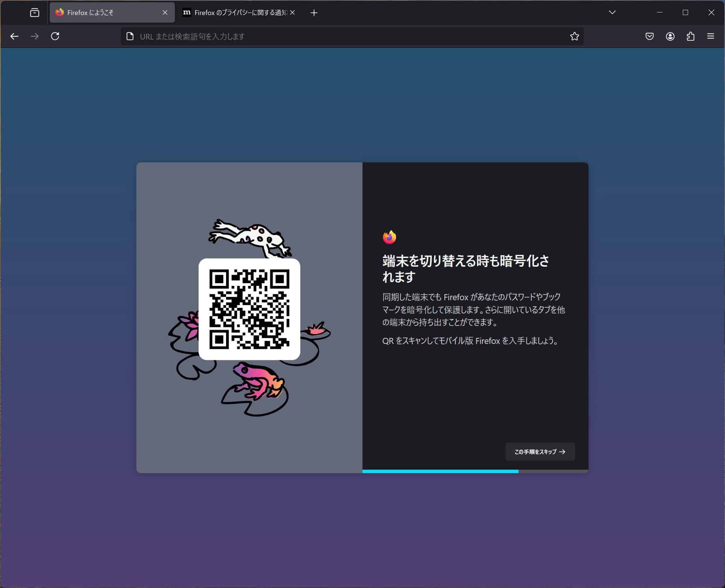Close the Firefox にようこそ tab

[x=165, y=13]
